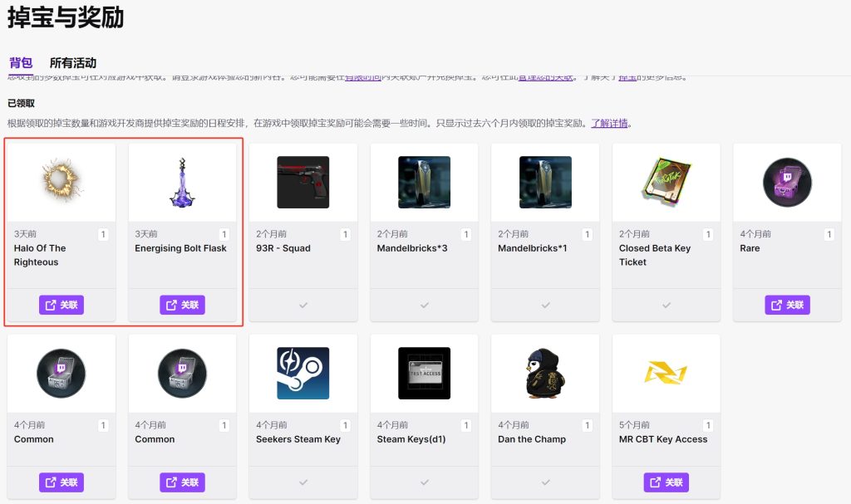
Task: Click the MR CBT Key Access title
Action: pyautogui.click(x=663, y=439)
